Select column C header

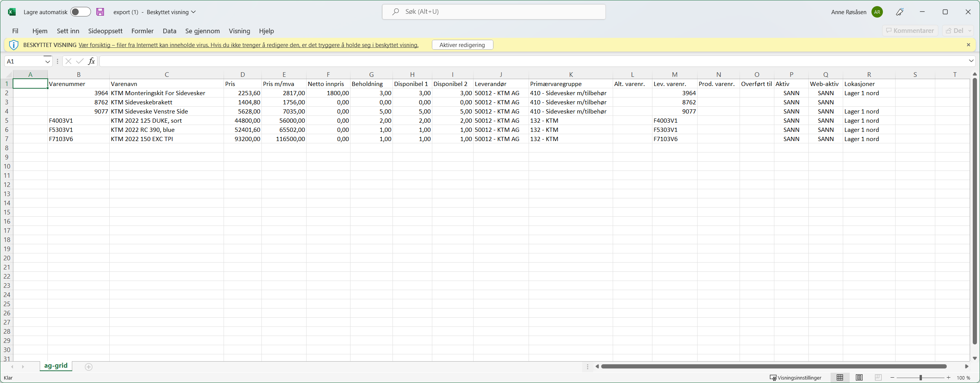(167, 75)
